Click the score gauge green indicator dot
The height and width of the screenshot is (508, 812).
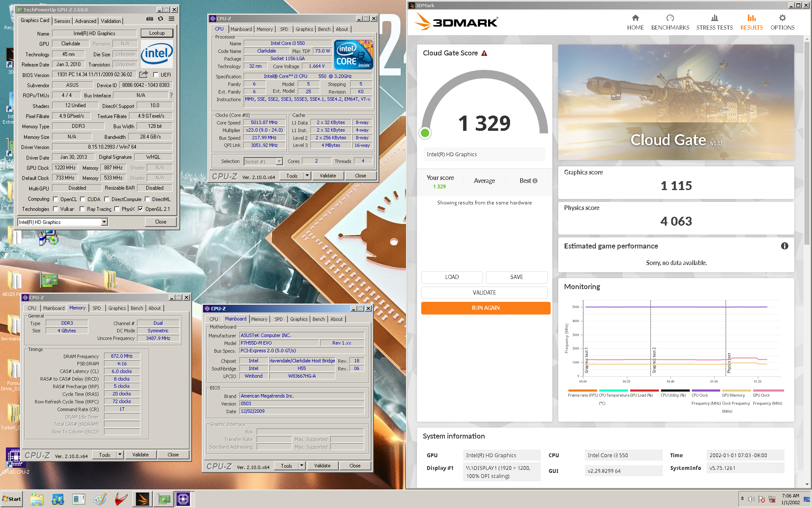coord(425,133)
